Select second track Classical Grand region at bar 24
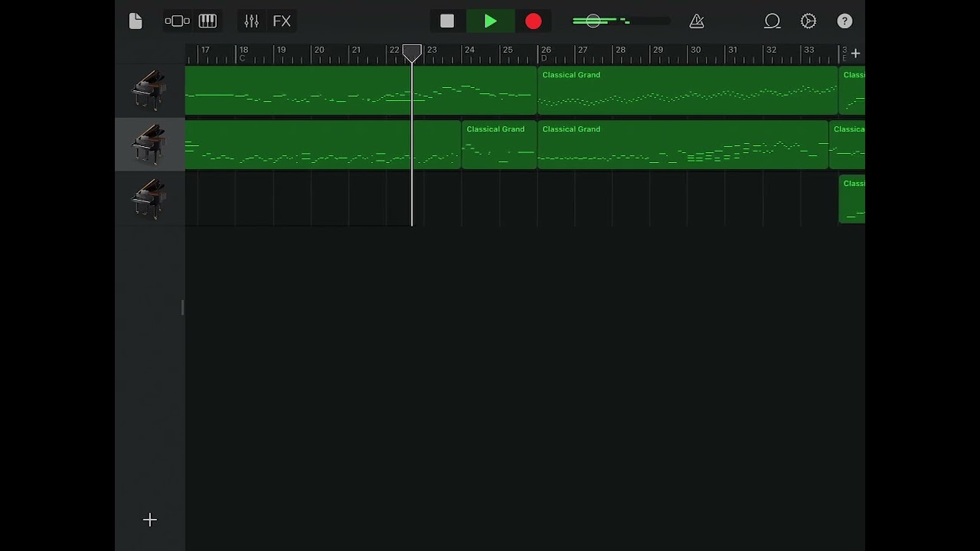980x551 pixels. point(499,145)
